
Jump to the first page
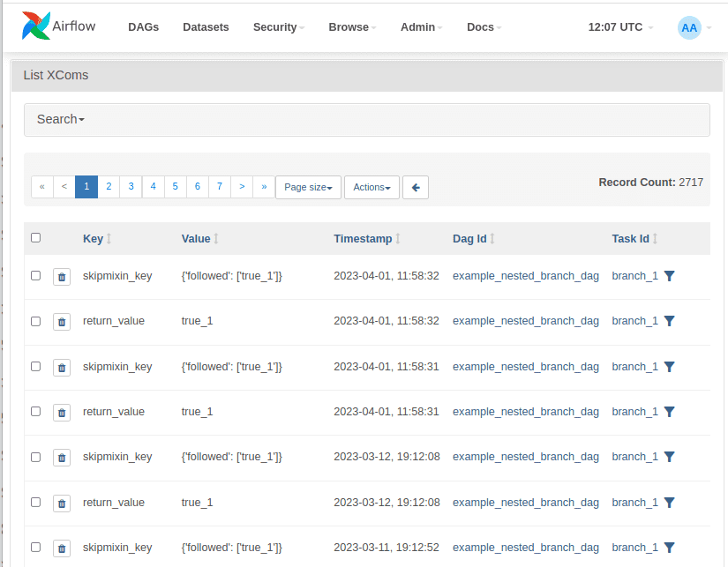point(42,187)
